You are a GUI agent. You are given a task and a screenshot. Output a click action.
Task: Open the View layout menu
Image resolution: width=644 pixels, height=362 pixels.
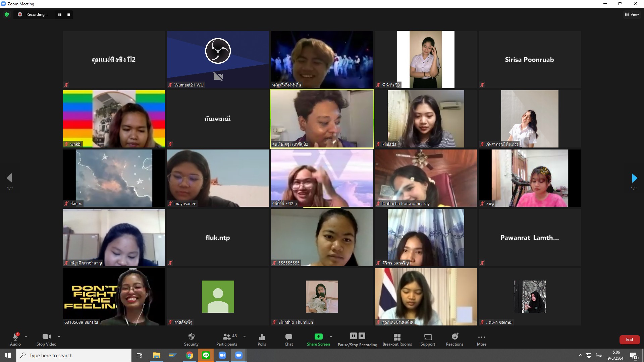tap(632, 14)
